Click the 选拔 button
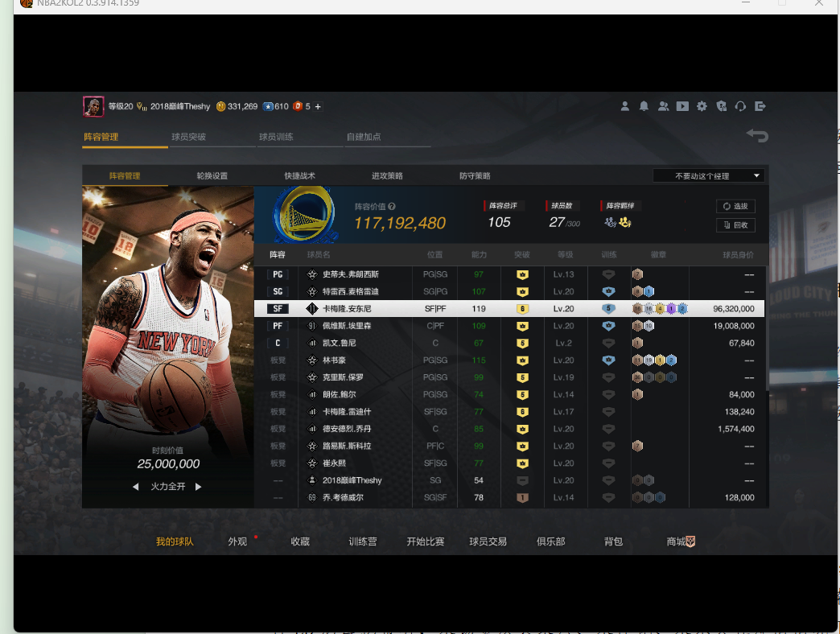Screen dimensions: 840x634 tap(735, 206)
